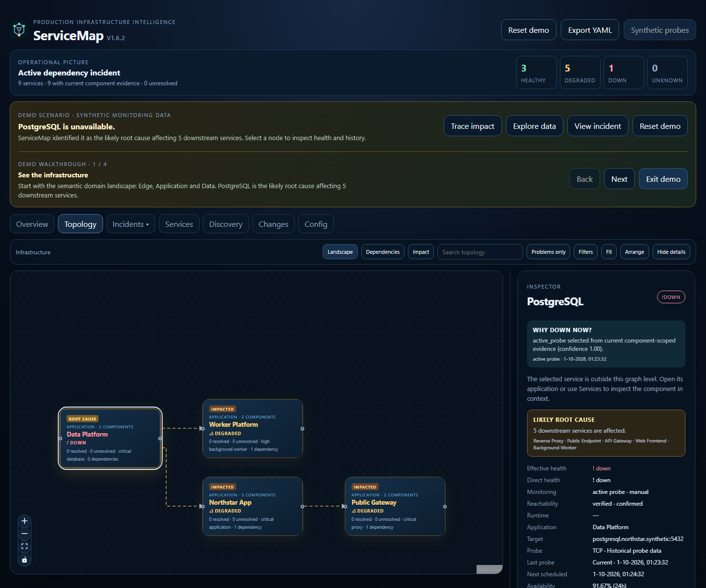Click Worker Platform node's right connector handle
Image resolution: width=706 pixels, height=588 pixels.
(303, 429)
